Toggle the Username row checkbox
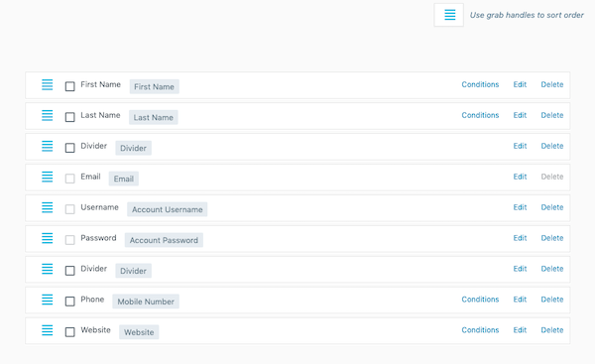The image size is (595, 364). pyautogui.click(x=69, y=209)
